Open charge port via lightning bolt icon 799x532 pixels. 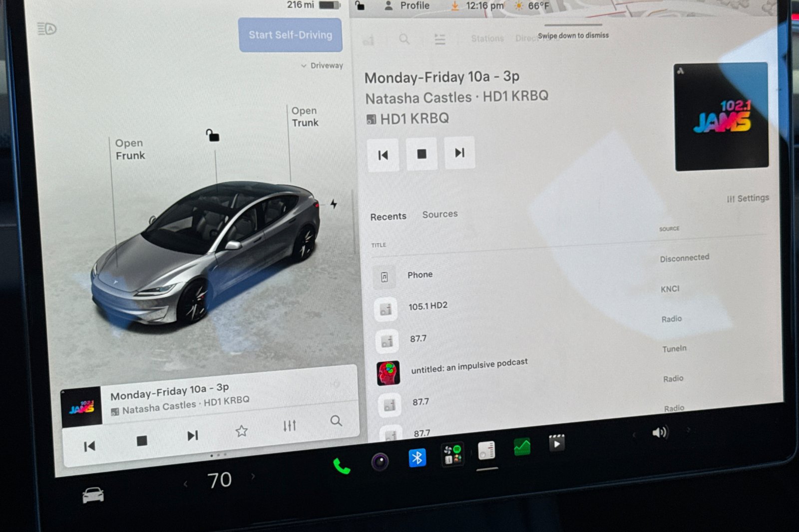tap(334, 204)
